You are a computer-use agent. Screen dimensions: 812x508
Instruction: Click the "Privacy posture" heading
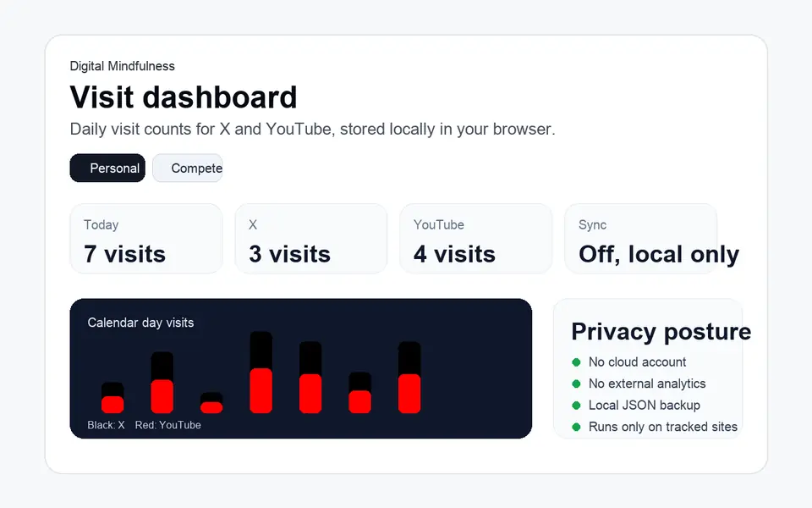(x=661, y=332)
